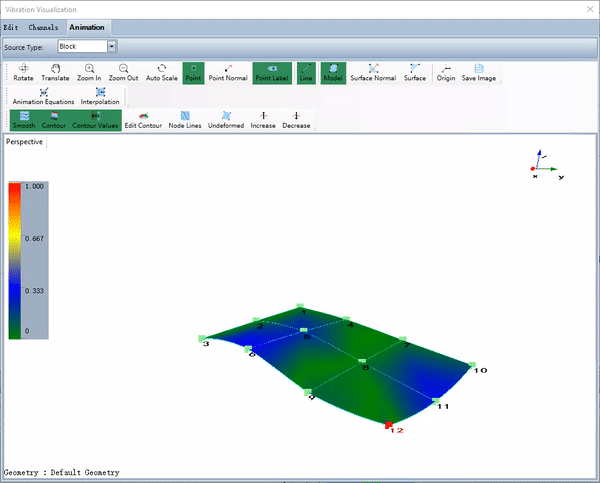The width and height of the screenshot is (600, 483).
Task: Toggle the Line display button
Action: [x=306, y=73]
